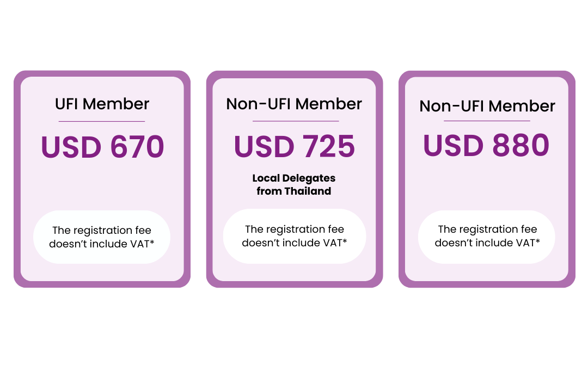Click the VAT asterisk in the USD 725 card
This screenshot has width=588, height=379.
(x=345, y=241)
